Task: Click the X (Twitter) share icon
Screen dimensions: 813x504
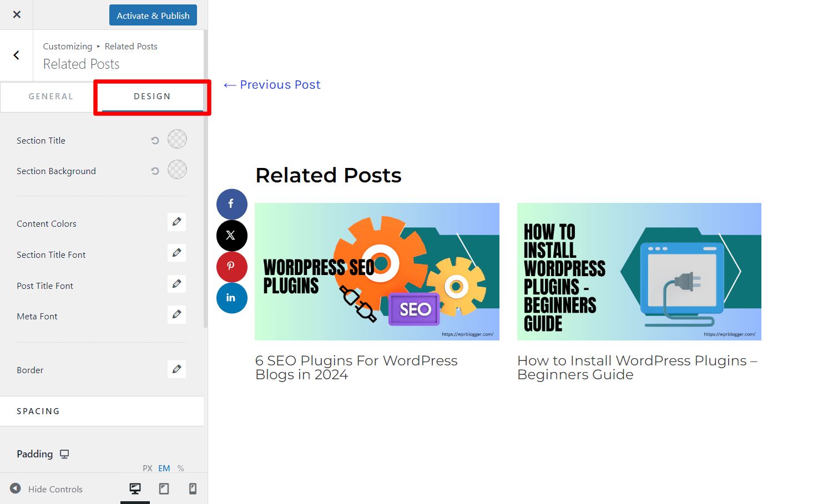Action: pos(231,235)
